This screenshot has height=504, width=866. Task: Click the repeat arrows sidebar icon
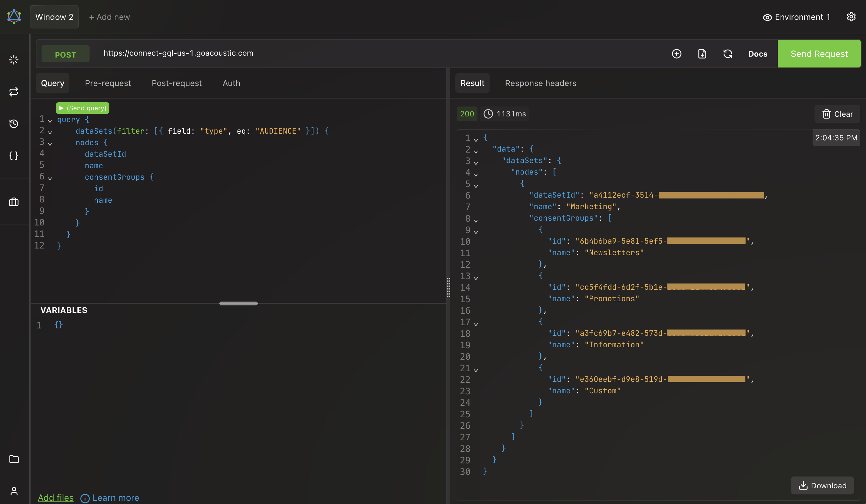click(x=14, y=92)
